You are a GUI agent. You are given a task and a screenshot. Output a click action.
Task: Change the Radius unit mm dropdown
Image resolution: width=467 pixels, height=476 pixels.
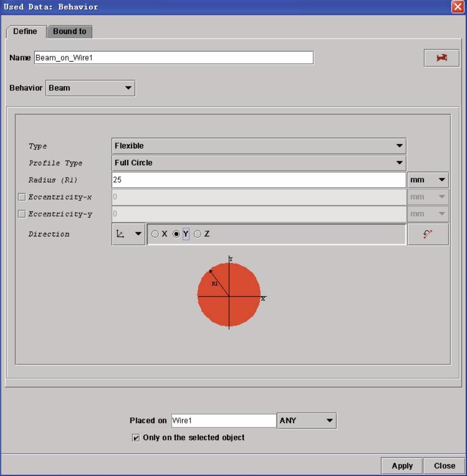pos(428,180)
